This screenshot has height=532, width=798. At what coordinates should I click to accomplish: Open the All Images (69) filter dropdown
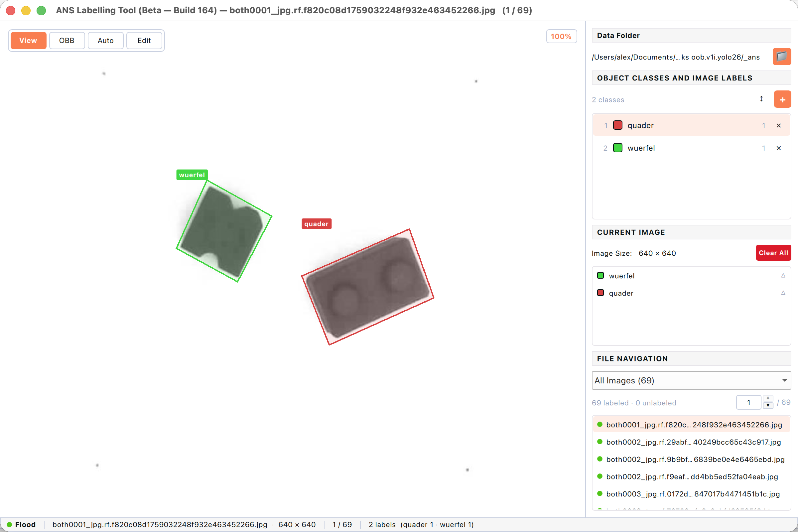pos(691,380)
